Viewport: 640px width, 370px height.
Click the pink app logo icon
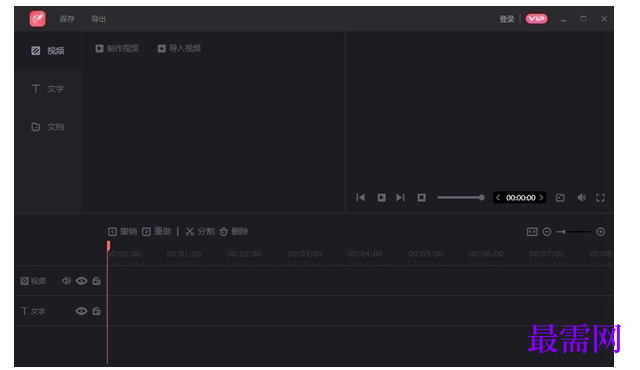37,19
